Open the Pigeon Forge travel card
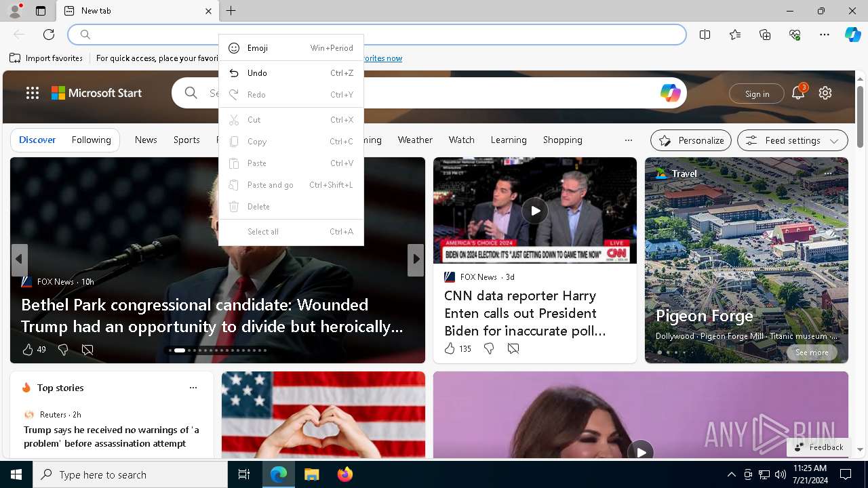Viewport: 868px width, 488px height. tap(747, 260)
